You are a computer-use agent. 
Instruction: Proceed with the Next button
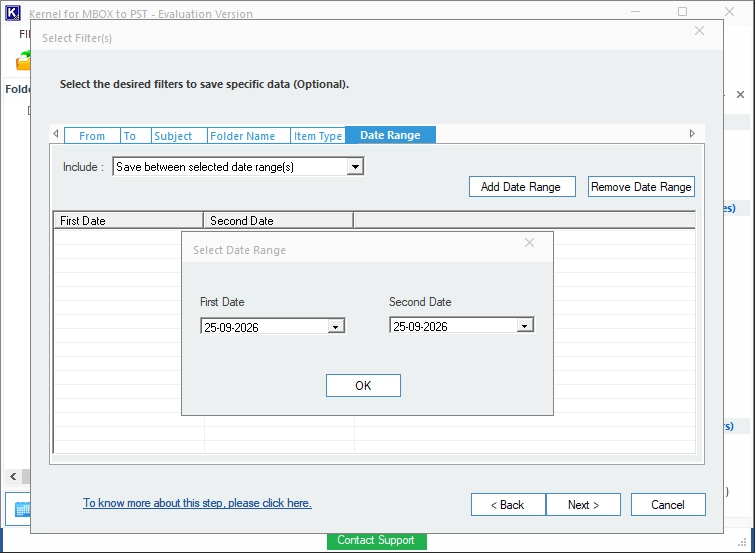tap(583, 504)
